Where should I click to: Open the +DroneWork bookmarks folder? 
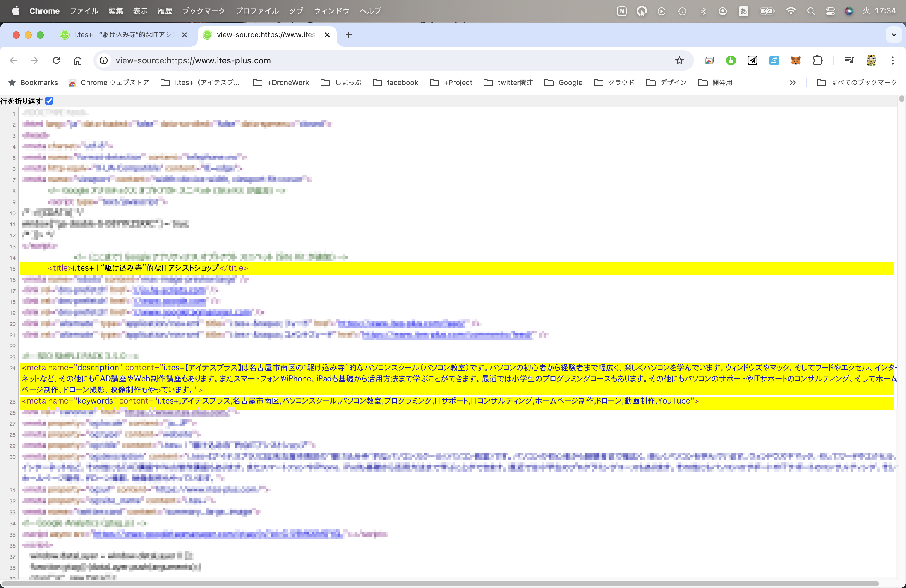tap(281, 83)
